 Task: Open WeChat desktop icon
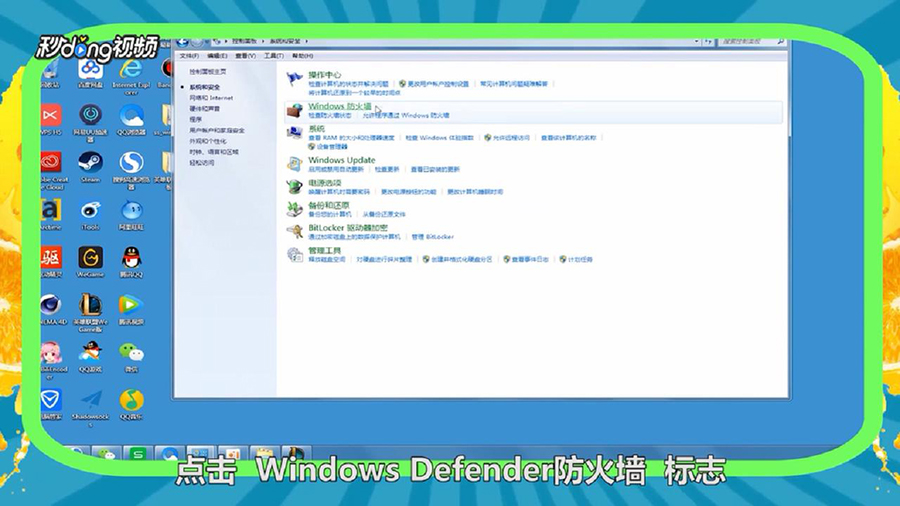pyautogui.click(x=131, y=353)
